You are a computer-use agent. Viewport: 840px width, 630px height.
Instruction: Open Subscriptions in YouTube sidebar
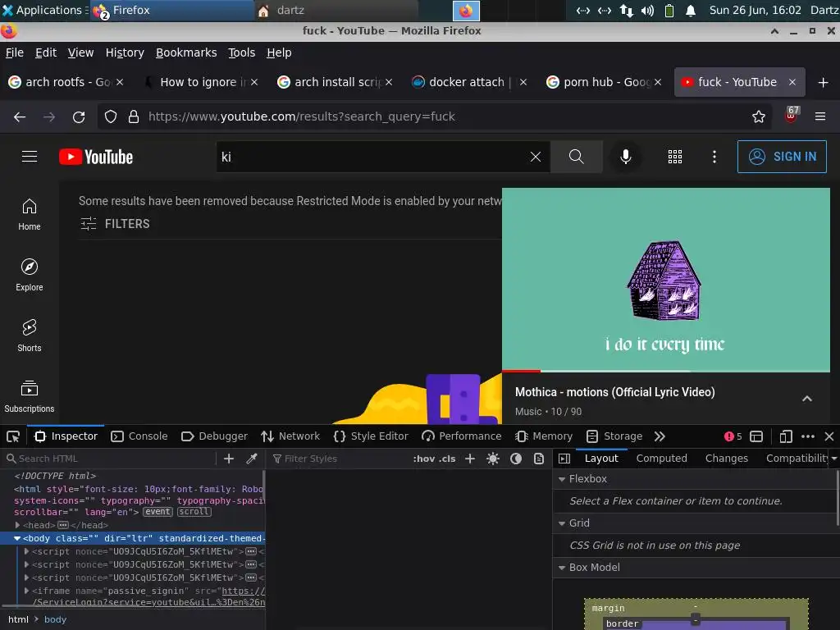tap(30, 396)
